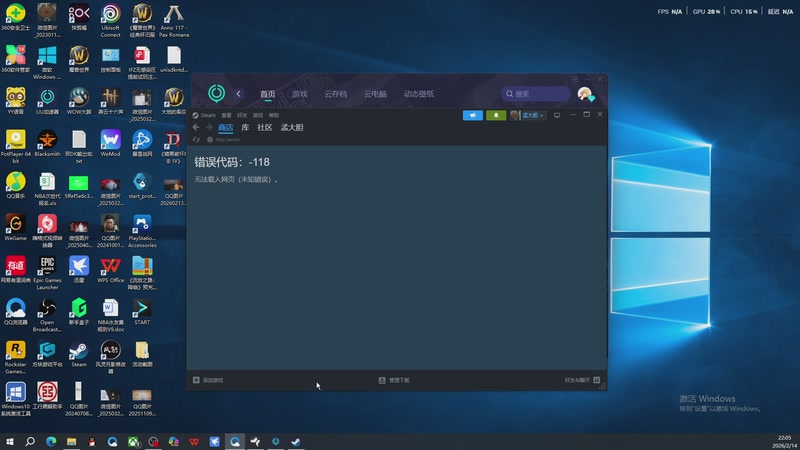
Task: Open the UU hamburger menu icon
Action: click(x=575, y=79)
